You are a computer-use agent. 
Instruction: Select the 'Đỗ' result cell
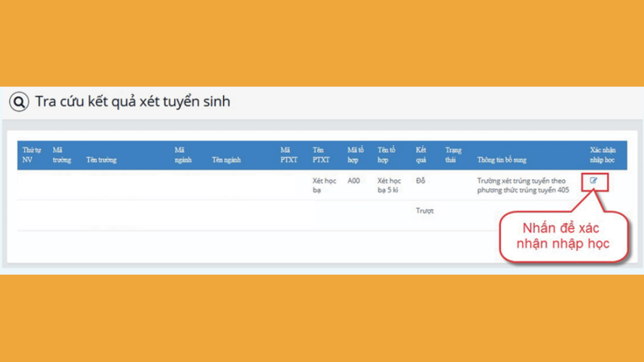420,181
